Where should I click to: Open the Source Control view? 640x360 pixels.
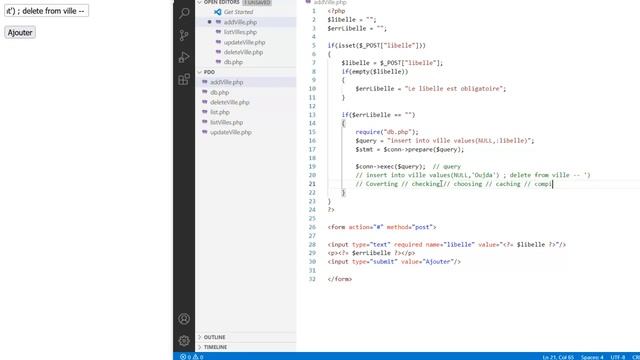pos(184,36)
